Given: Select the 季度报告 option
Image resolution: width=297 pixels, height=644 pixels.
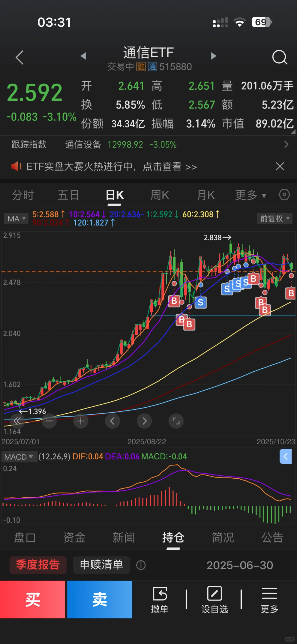Looking at the screenshot, I should tap(38, 565).
